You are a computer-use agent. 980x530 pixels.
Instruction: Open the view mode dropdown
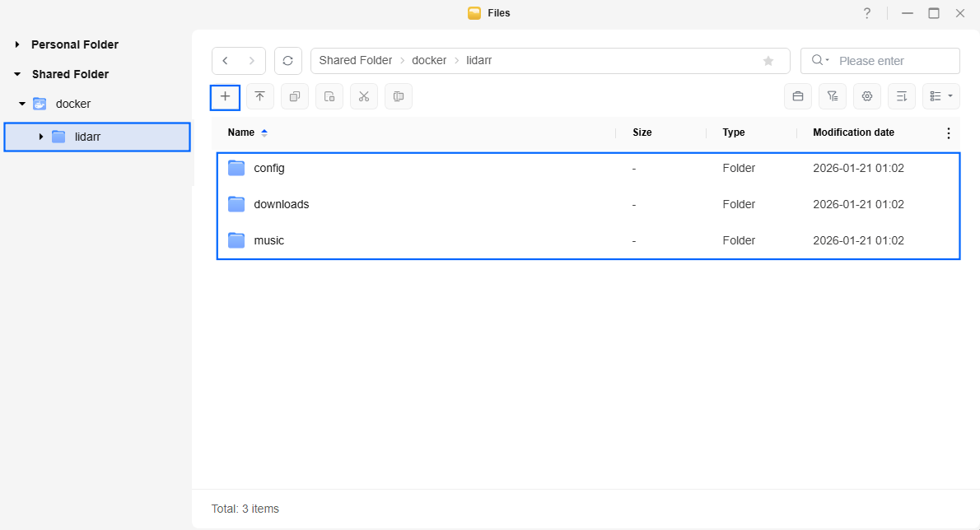(940, 96)
